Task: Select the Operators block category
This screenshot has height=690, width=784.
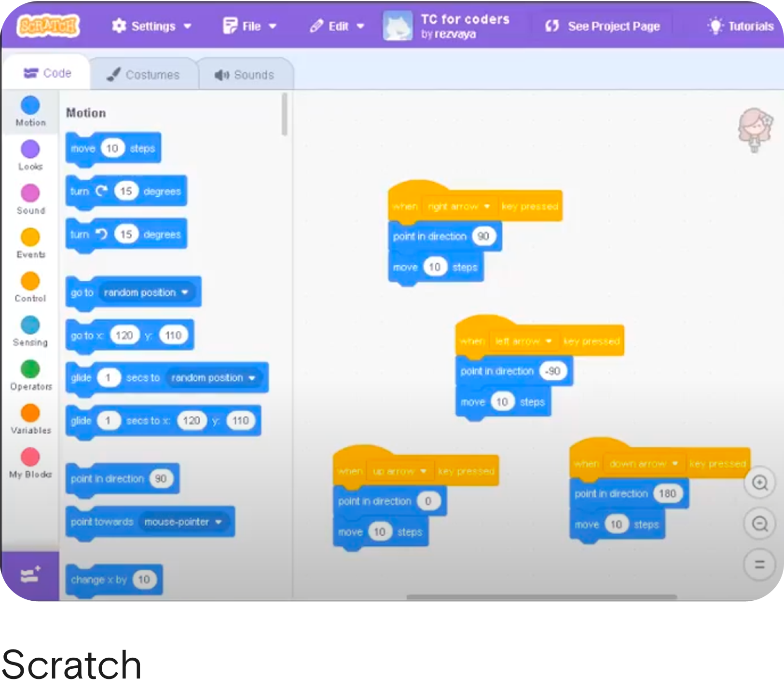Action: click(x=30, y=375)
